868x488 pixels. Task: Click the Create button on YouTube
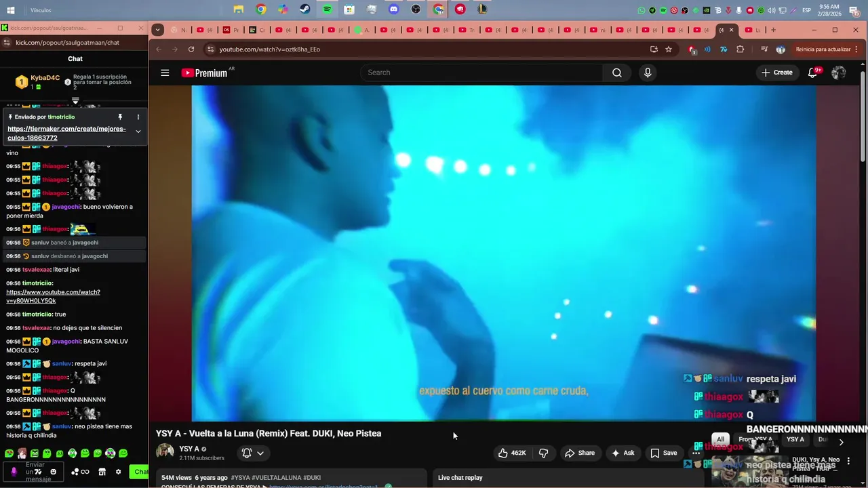pyautogui.click(x=777, y=73)
